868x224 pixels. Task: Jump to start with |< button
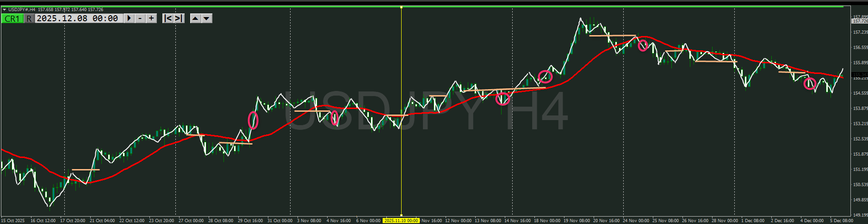click(x=168, y=18)
